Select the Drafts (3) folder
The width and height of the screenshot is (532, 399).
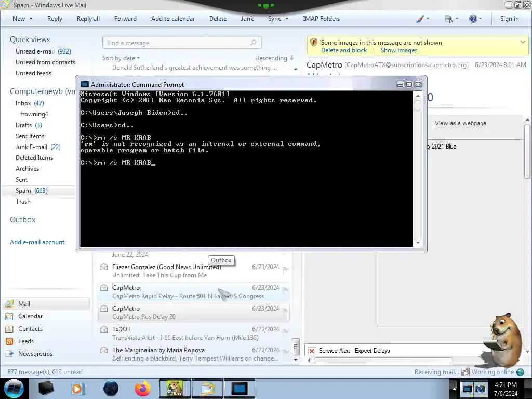29,125
